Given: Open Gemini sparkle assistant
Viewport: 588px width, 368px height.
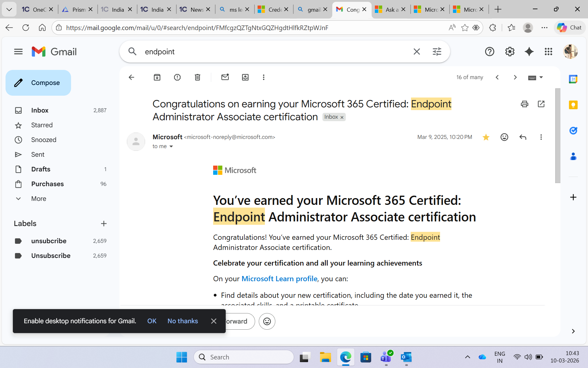Looking at the screenshot, I should pyautogui.click(x=529, y=52).
